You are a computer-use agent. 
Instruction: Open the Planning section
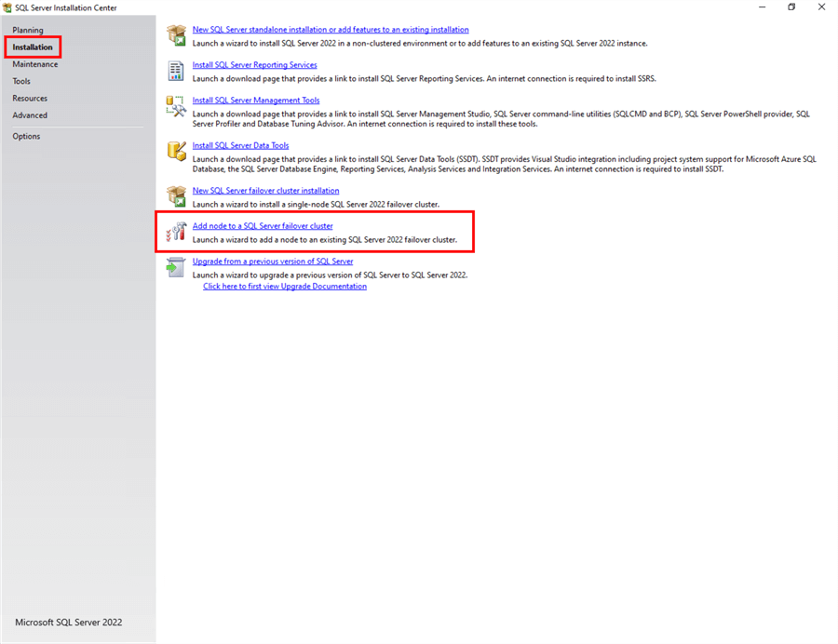pyautogui.click(x=28, y=30)
